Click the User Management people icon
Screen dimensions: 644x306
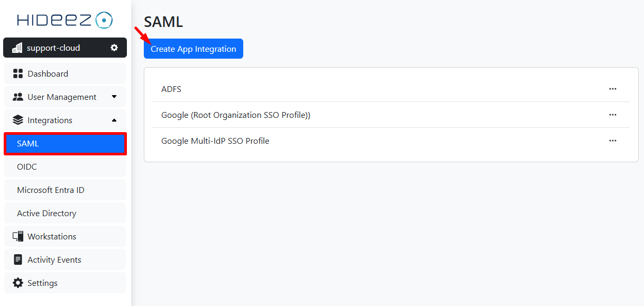click(x=18, y=97)
